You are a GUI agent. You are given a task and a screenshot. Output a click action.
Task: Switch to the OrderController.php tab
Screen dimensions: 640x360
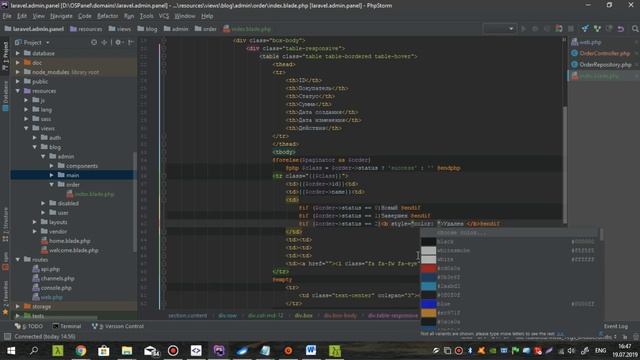(604, 53)
